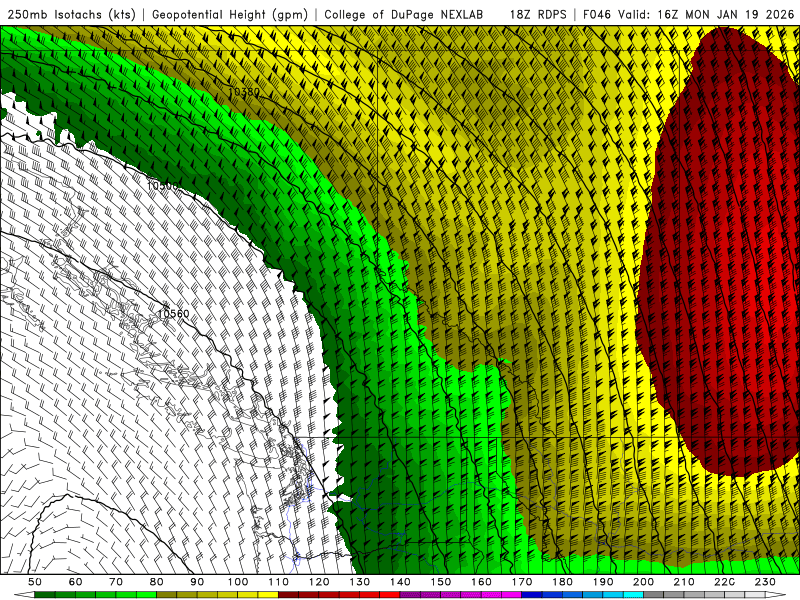Click the 210 value on the color scale
This screenshot has width=800, height=600.
tap(684, 582)
